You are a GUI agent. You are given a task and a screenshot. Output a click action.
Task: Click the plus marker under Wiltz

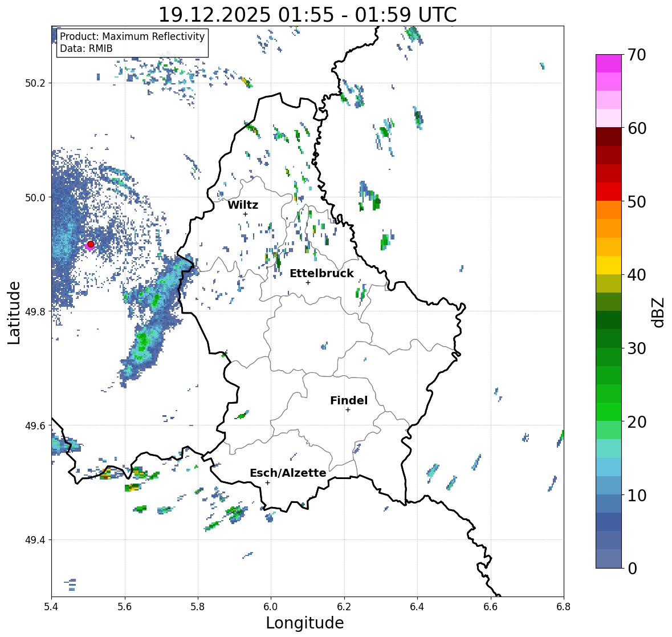point(245,214)
